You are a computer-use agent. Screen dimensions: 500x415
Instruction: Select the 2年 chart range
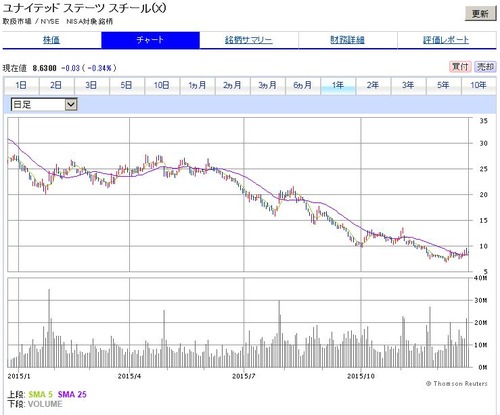coord(373,86)
